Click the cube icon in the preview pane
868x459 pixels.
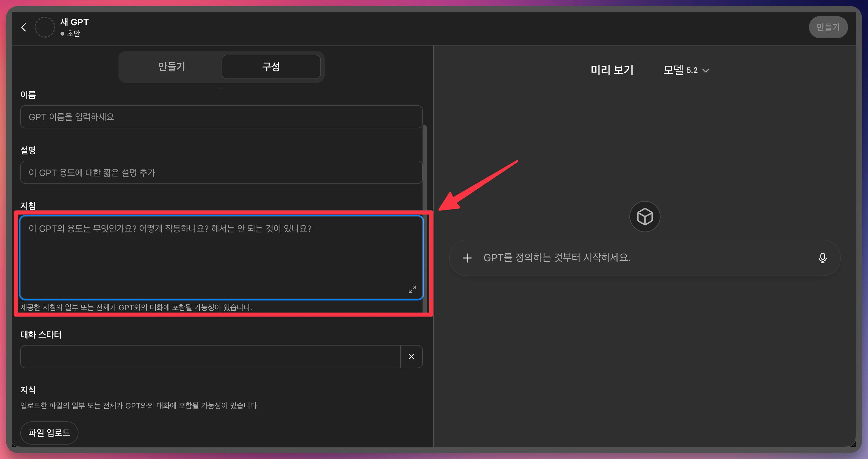point(645,216)
